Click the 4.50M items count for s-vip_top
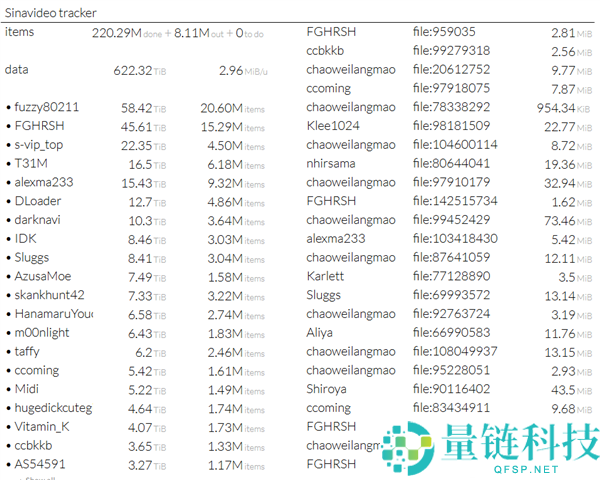Viewport: 600px width, 480px height. (x=236, y=146)
